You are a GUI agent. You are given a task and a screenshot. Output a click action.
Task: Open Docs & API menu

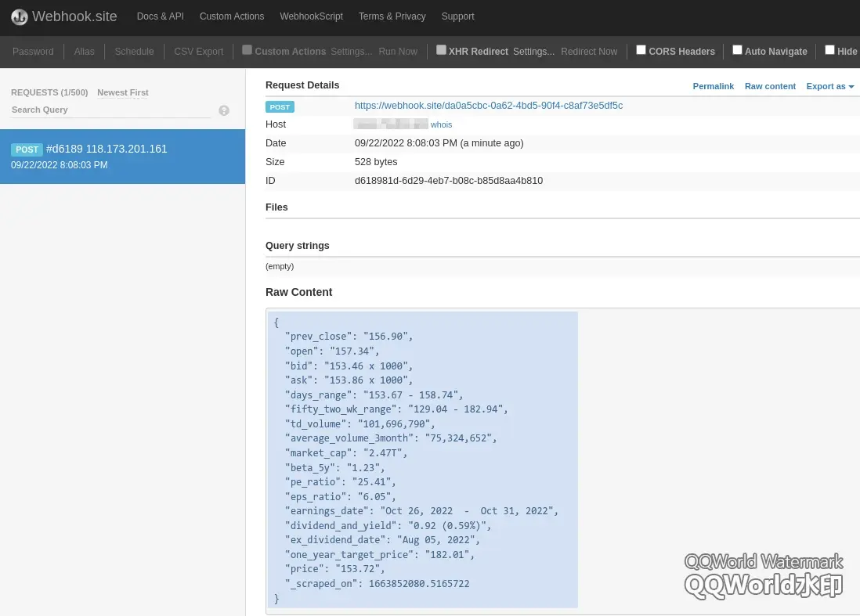coord(160,16)
